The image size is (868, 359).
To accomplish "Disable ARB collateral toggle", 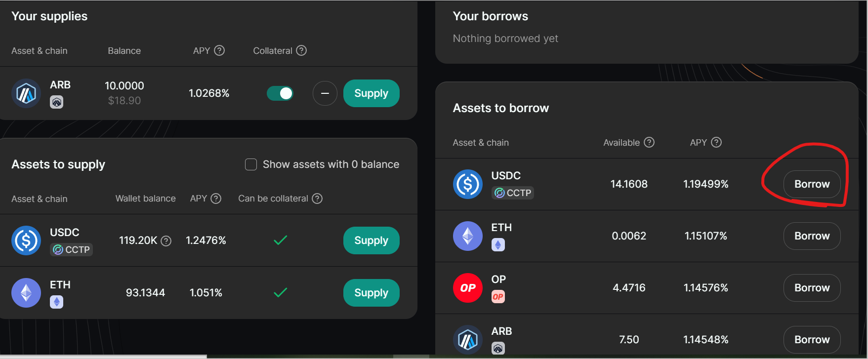I will coord(280,93).
